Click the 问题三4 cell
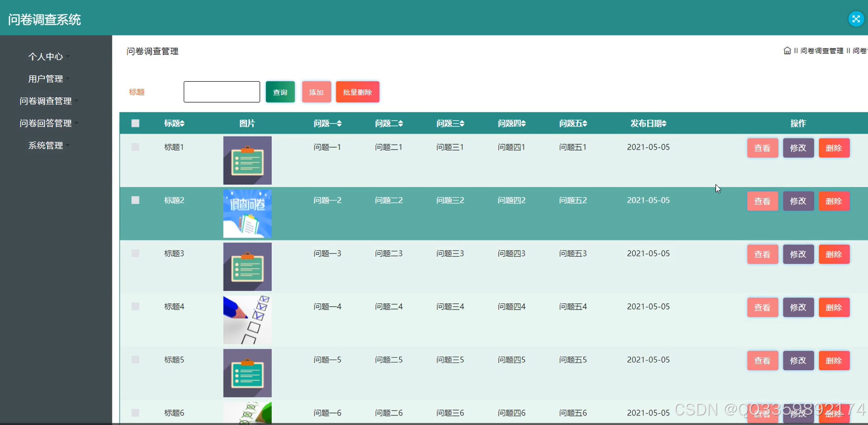The image size is (868, 425). (450, 306)
